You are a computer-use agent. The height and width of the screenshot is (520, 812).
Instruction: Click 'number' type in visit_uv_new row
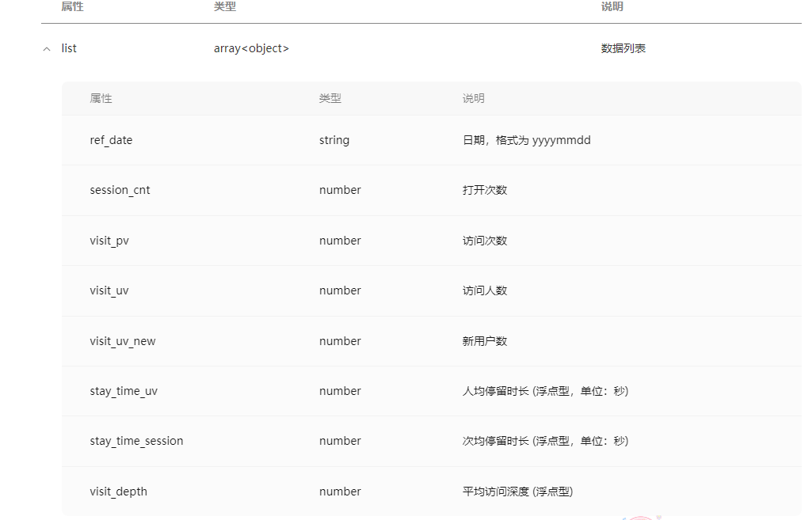coord(340,341)
